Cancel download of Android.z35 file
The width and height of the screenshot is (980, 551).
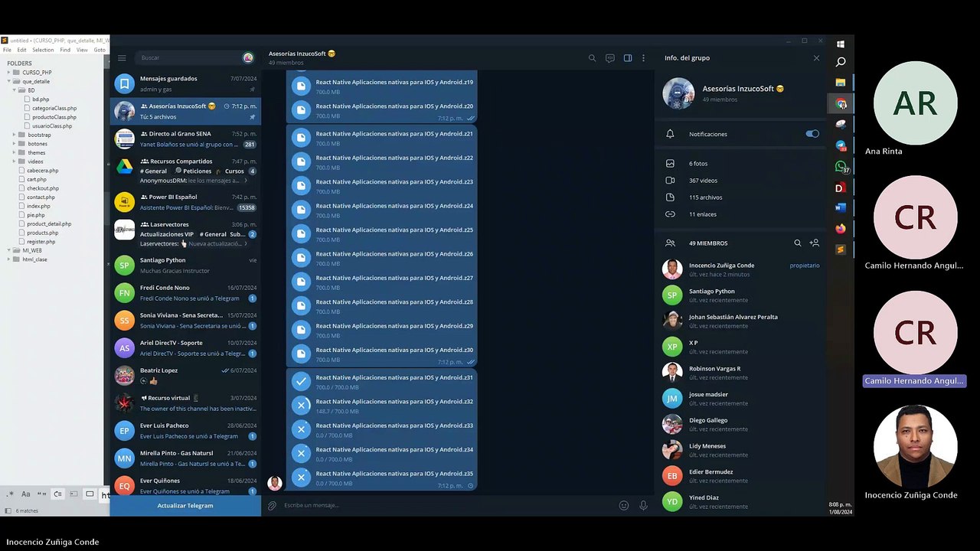point(302,478)
